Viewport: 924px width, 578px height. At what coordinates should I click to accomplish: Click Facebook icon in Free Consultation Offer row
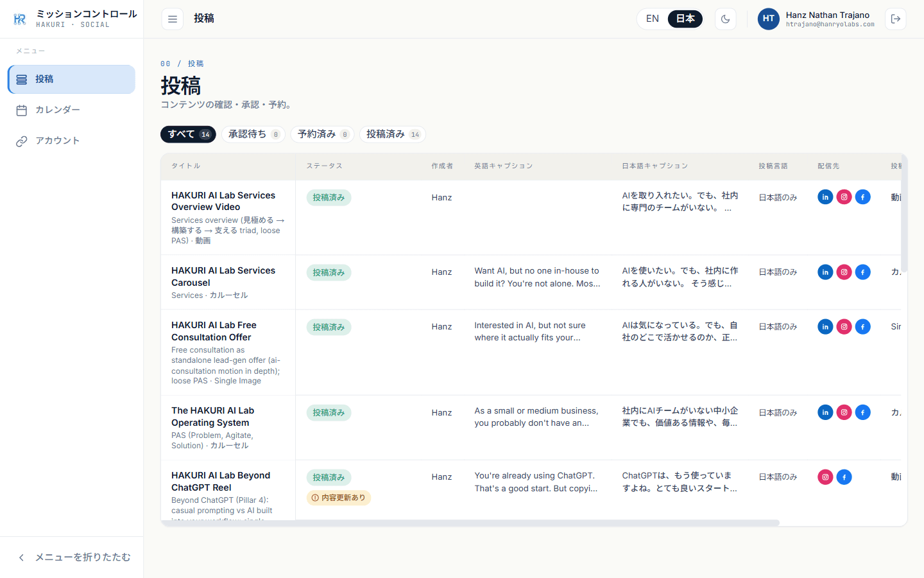pos(863,327)
